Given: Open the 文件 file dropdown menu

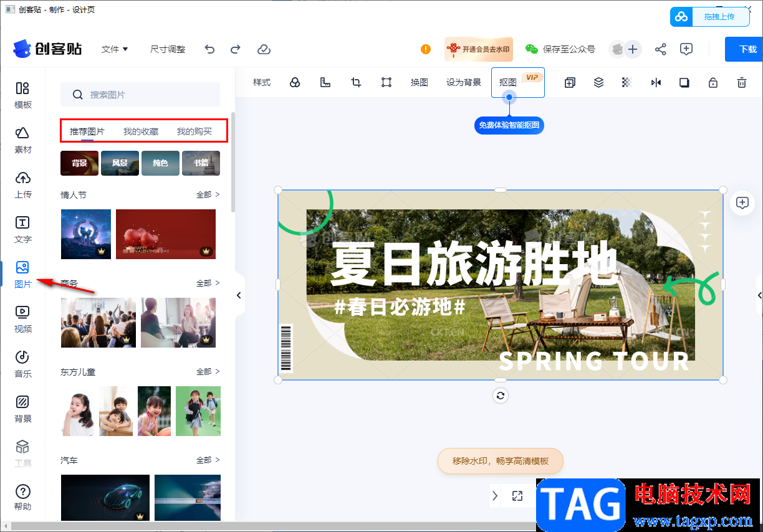Looking at the screenshot, I should point(115,49).
